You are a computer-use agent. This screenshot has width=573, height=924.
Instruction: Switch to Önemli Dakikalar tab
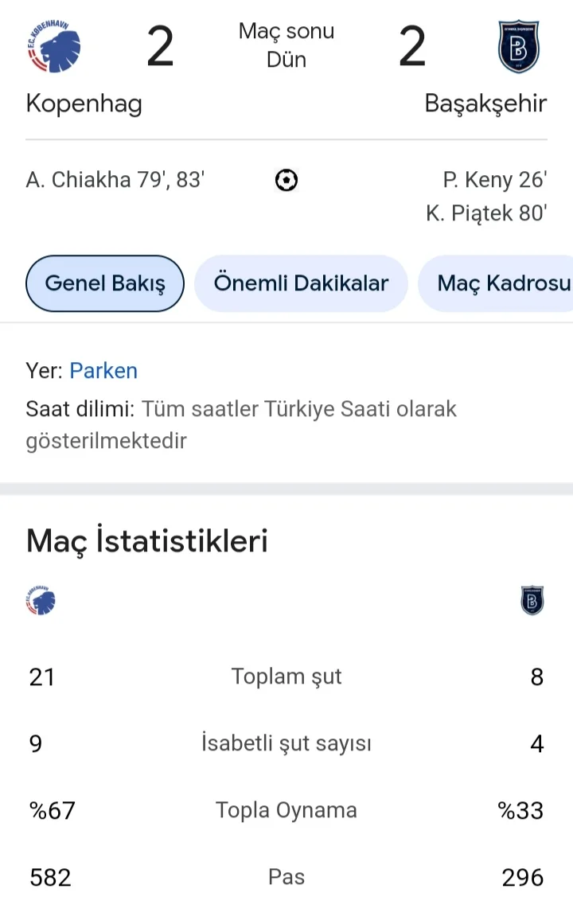tap(301, 283)
